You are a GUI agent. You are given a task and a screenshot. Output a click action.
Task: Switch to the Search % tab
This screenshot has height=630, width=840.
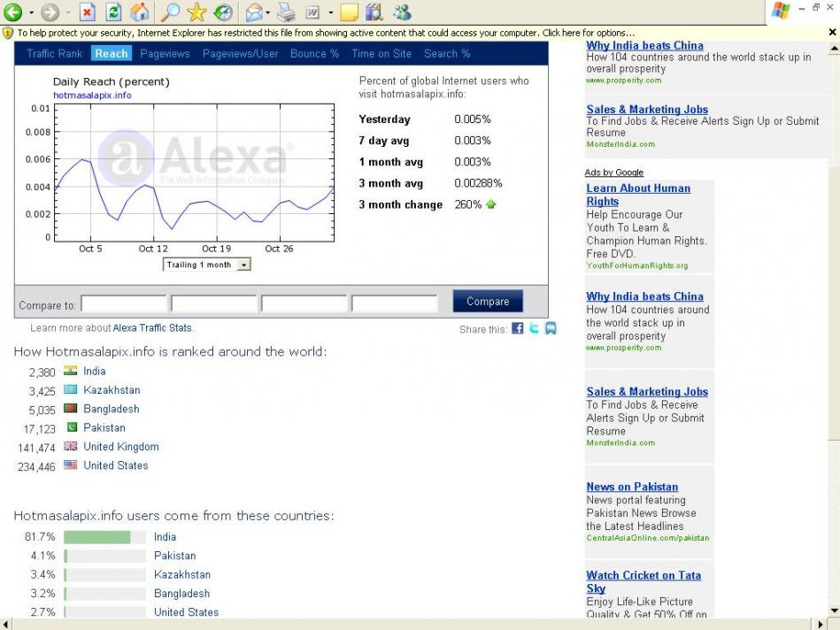447,54
